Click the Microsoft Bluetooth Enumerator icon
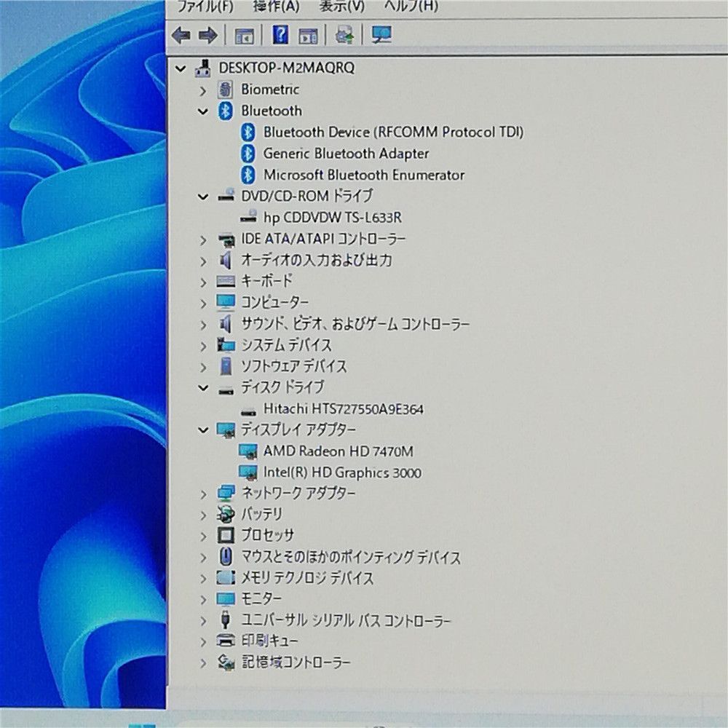728x728 pixels. tap(248, 175)
